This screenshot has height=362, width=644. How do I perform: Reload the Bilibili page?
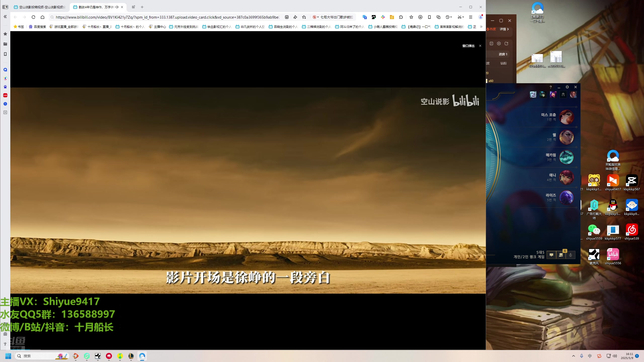point(33,17)
